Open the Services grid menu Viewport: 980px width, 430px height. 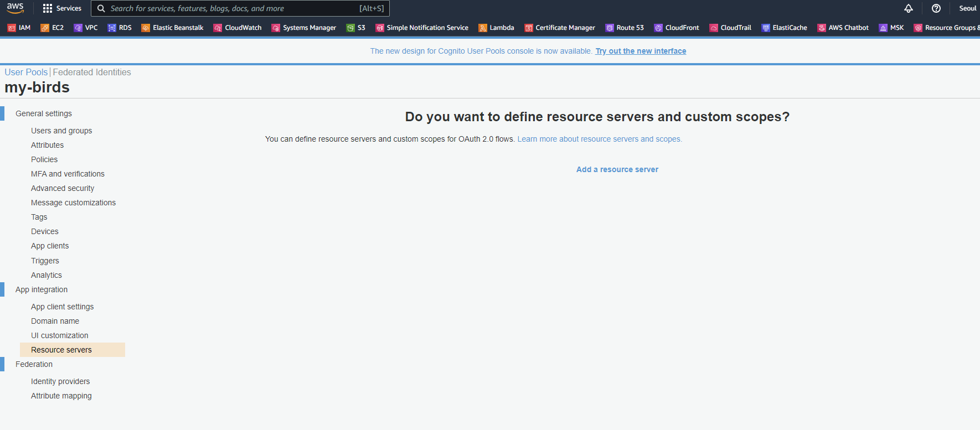tap(62, 8)
